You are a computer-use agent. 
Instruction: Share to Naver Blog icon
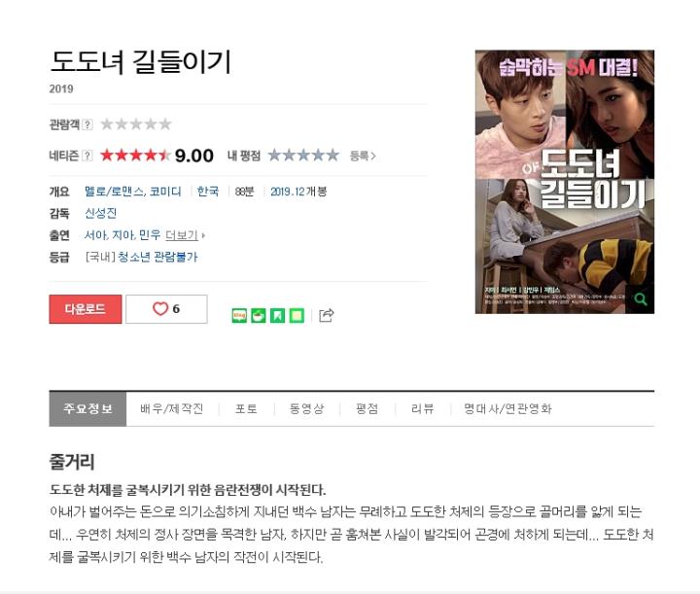point(240,316)
